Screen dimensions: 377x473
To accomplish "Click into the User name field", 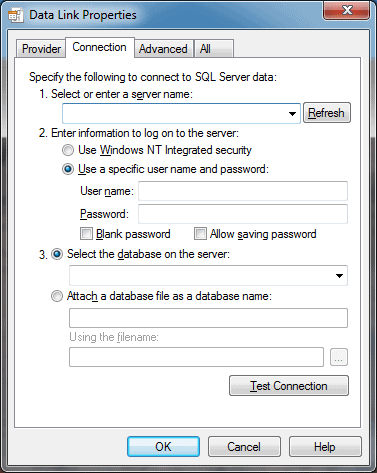I will pyautogui.click(x=243, y=191).
